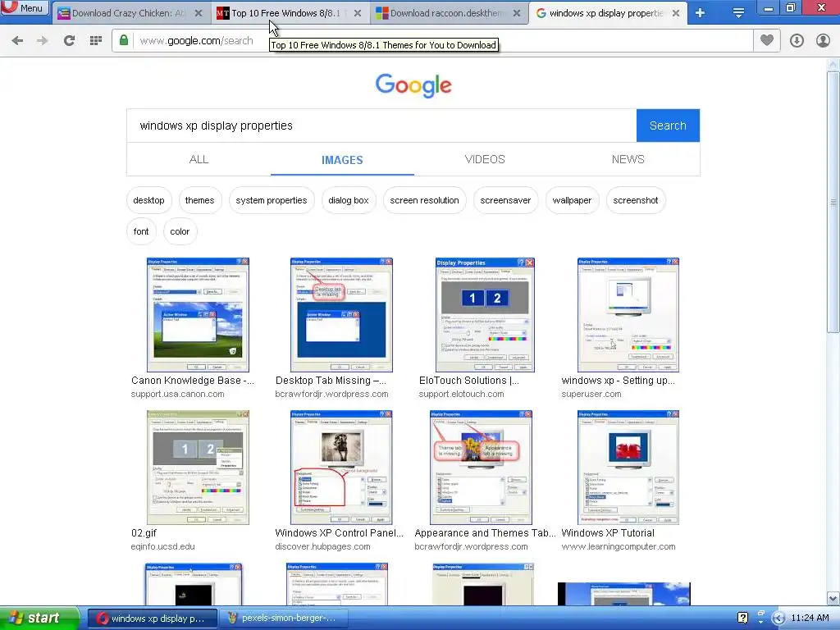The height and width of the screenshot is (630, 840).
Task: Switch to Top 10 Free Windows tab
Action: point(285,13)
